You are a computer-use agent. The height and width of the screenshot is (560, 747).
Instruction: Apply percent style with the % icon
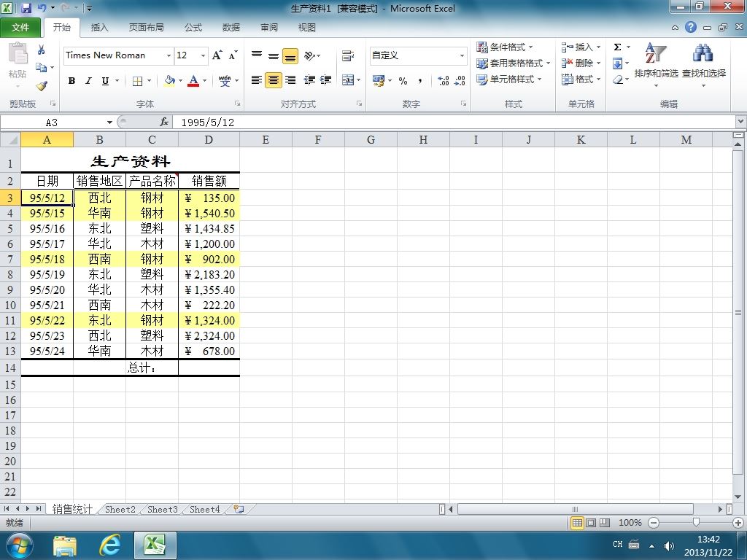[403, 80]
